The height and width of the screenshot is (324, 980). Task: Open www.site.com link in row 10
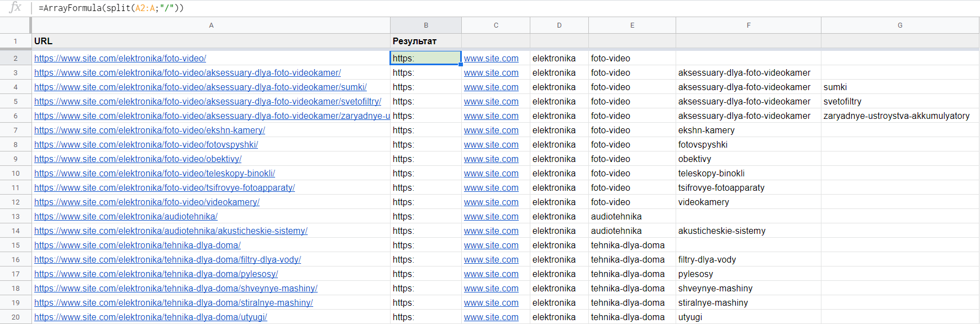(491, 173)
